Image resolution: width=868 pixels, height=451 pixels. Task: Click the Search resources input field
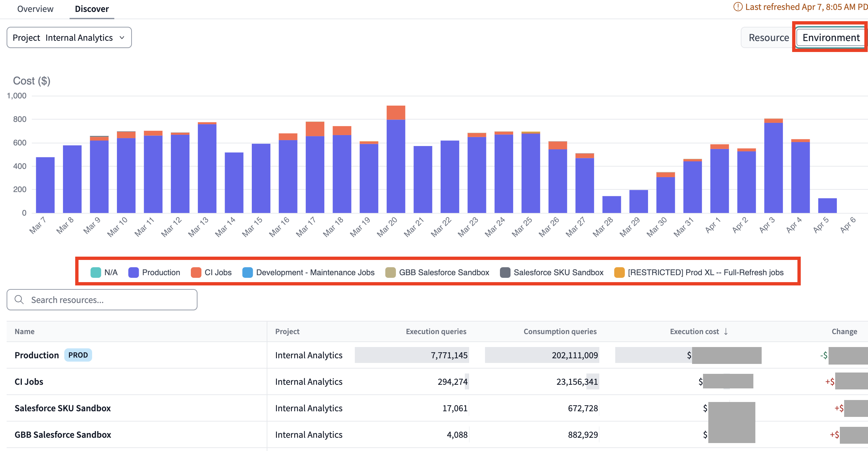click(x=108, y=299)
